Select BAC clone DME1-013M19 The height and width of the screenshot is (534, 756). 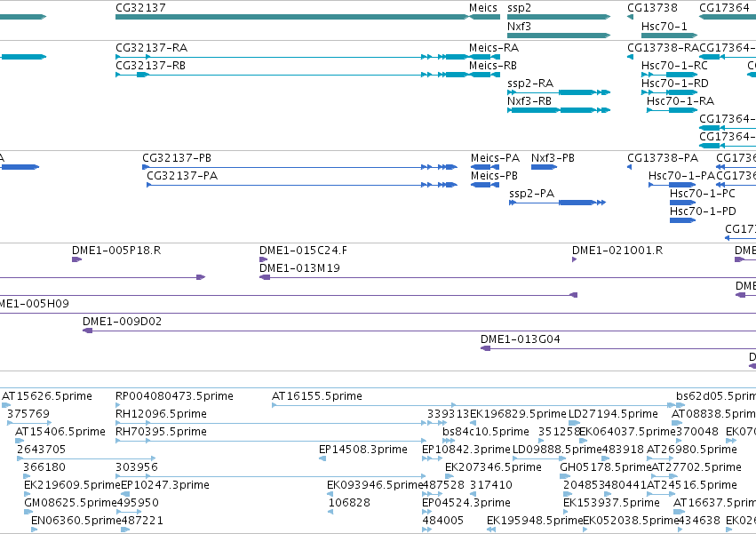click(x=507, y=277)
